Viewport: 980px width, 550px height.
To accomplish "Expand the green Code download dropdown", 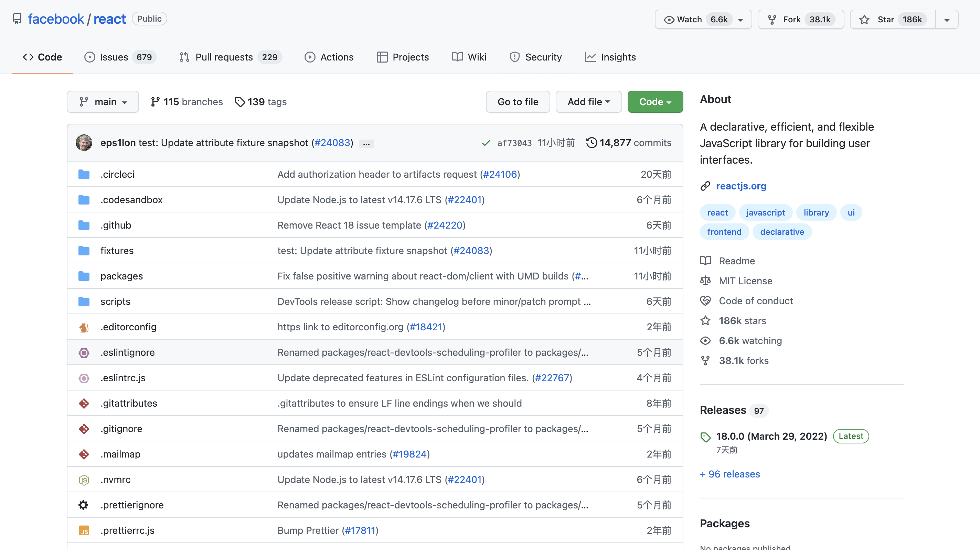I will pyautogui.click(x=655, y=102).
